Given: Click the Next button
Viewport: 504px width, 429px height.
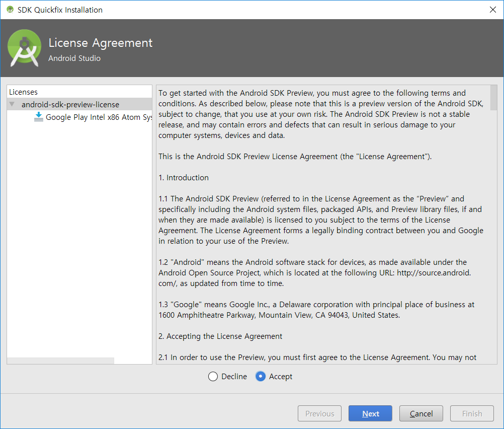Looking at the screenshot, I should (370, 413).
